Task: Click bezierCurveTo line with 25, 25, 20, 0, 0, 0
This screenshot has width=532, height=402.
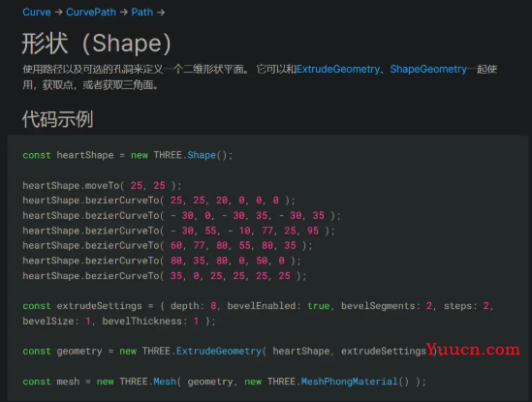Action: (159, 201)
